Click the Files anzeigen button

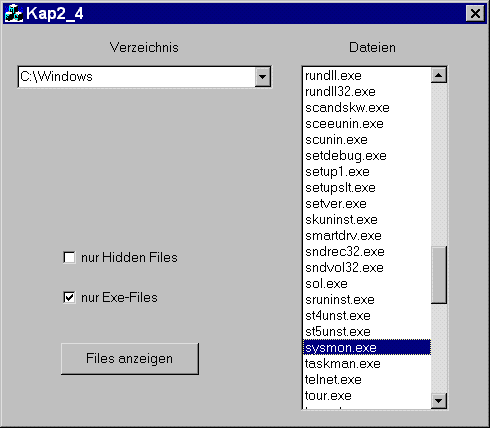point(130,359)
